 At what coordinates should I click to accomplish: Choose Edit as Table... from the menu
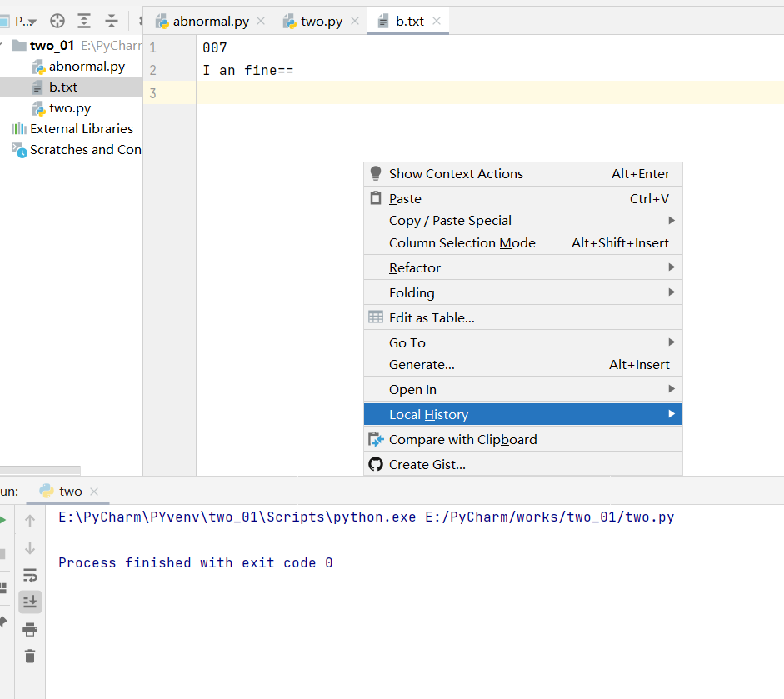pyautogui.click(x=522, y=318)
